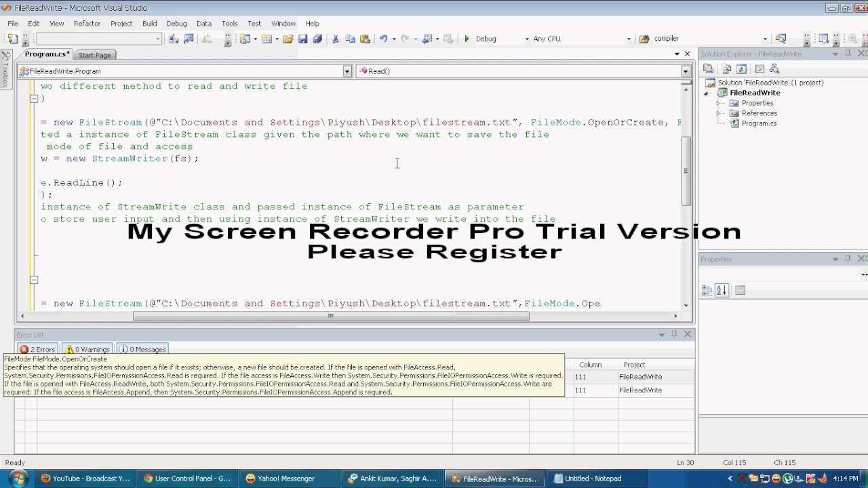Toggle the 2 Errors filter button
868x488 pixels.
point(37,349)
